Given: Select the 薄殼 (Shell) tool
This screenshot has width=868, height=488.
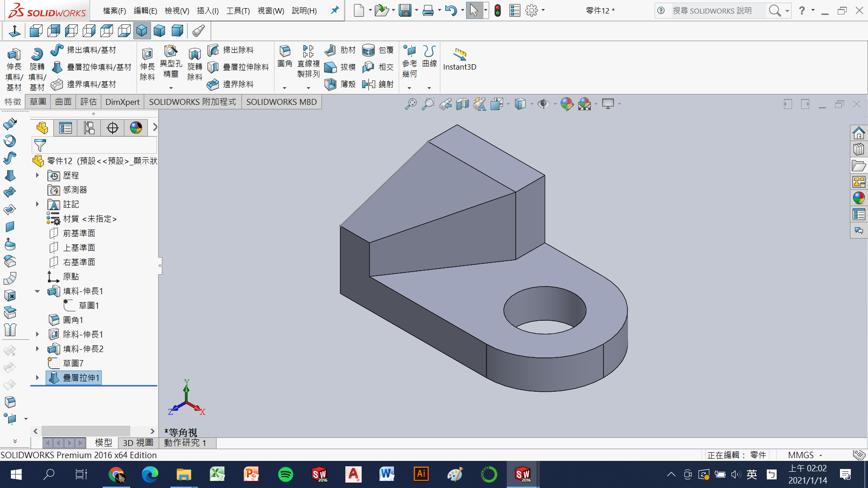Looking at the screenshot, I should tap(330, 84).
